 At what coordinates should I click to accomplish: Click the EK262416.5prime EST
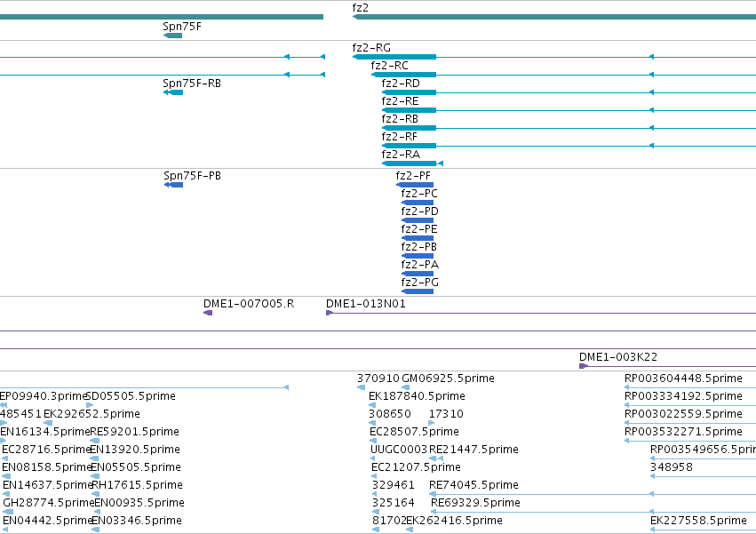coord(410,530)
